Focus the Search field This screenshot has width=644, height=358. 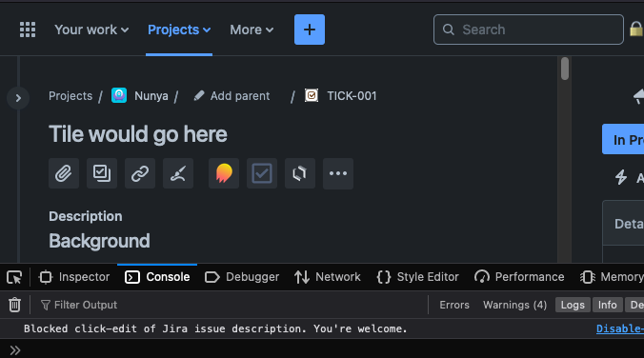[x=528, y=30]
